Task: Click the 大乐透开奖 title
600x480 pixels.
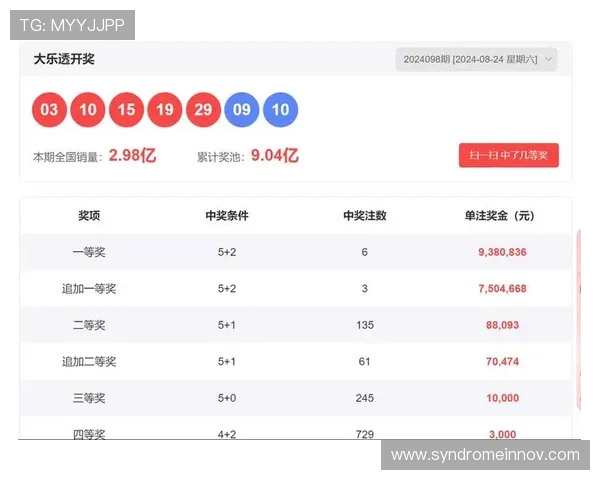Action: pos(64,59)
